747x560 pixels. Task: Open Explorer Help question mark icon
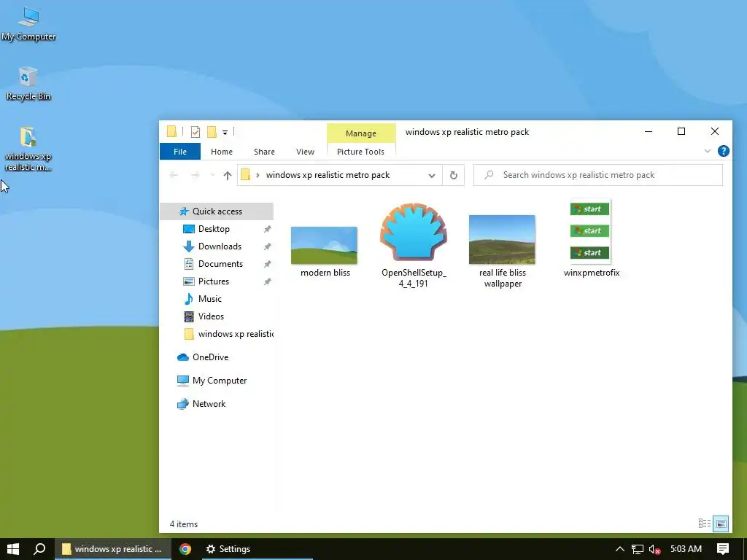[723, 152]
